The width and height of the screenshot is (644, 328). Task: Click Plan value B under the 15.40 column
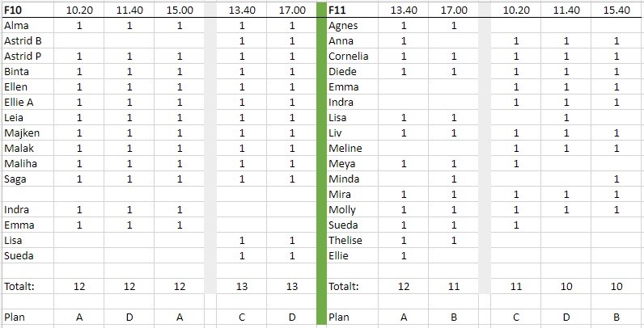pos(616,317)
